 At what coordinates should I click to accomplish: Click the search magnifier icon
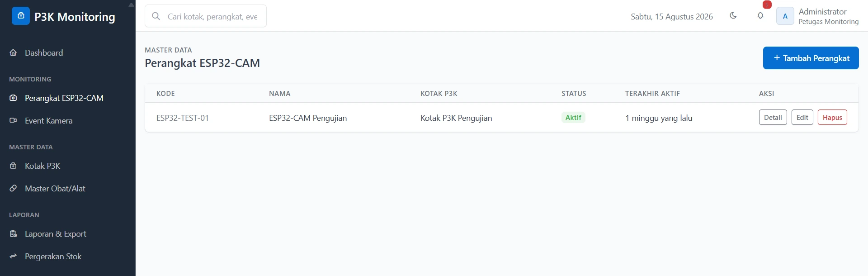click(156, 16)
